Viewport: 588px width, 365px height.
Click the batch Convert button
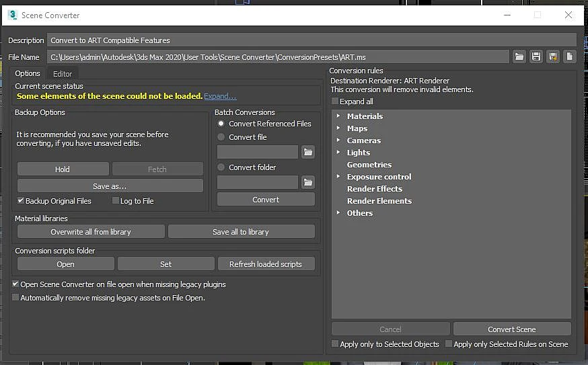[x=266, y=200]
